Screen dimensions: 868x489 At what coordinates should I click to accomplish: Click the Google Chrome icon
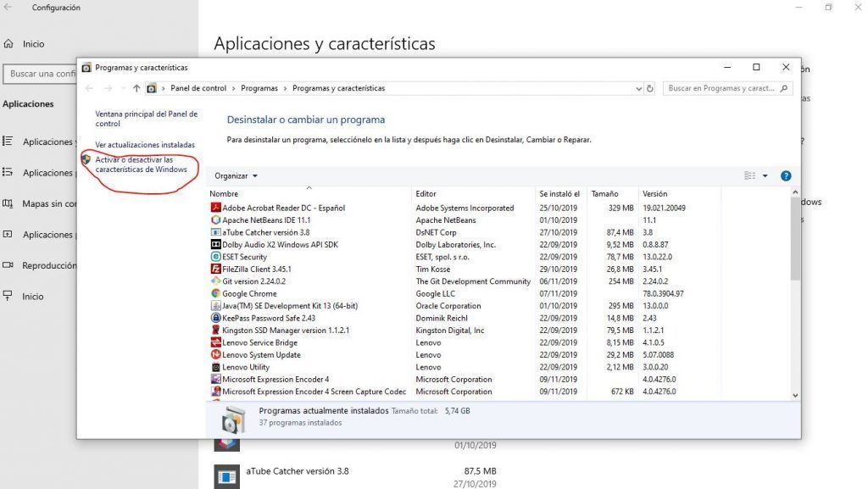[x=216, y=293]
